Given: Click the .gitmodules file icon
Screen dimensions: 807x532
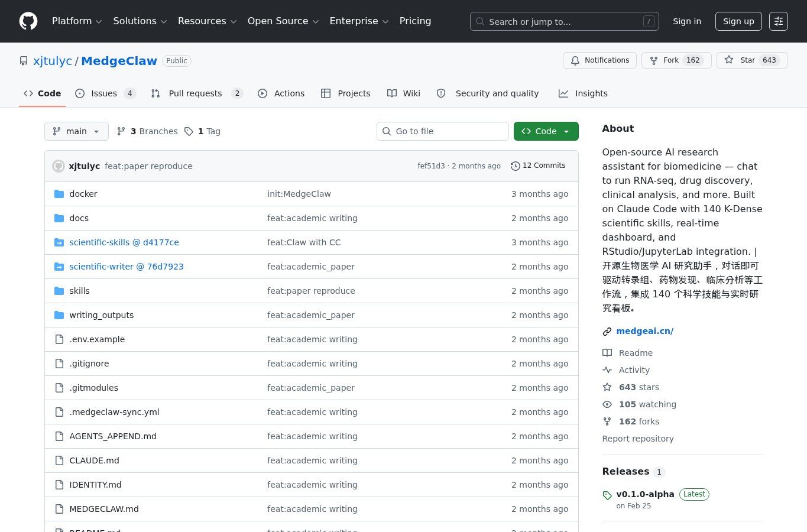Looking at the screenshot, I should [59, 388].
